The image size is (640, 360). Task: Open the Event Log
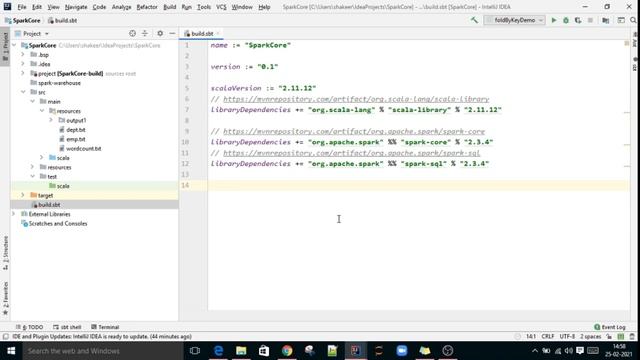point(610,327)
